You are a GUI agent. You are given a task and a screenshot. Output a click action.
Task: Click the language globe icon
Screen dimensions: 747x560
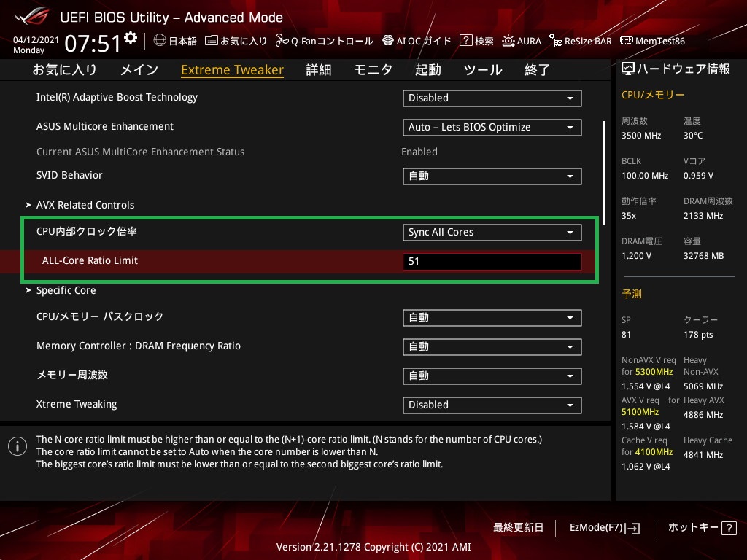coord(160,41)
